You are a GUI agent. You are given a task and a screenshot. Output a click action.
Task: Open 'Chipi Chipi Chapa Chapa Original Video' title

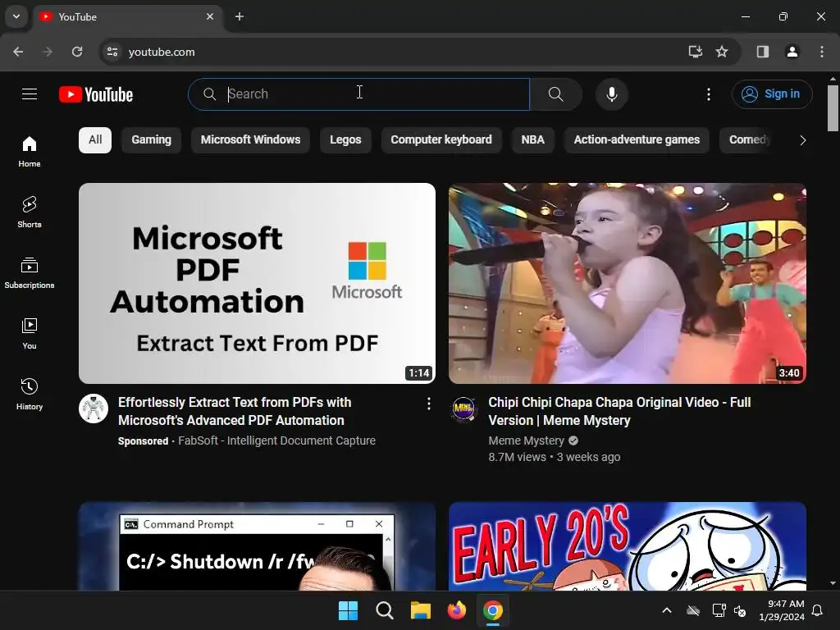(x=619, y=412)
